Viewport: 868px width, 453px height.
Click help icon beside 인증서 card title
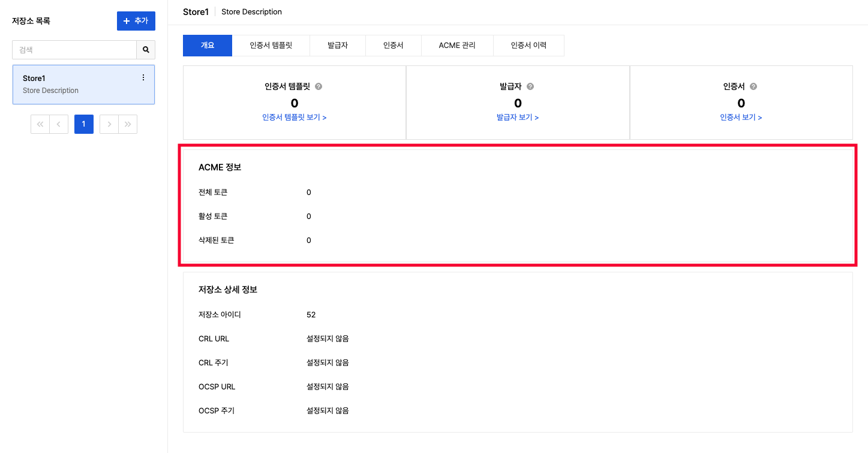(753, 86)
